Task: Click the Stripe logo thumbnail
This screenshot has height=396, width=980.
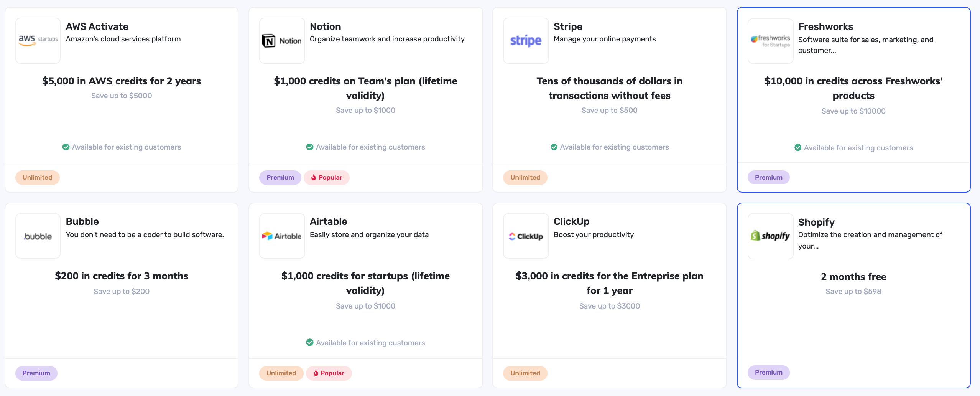Action: tap(526, 41)
